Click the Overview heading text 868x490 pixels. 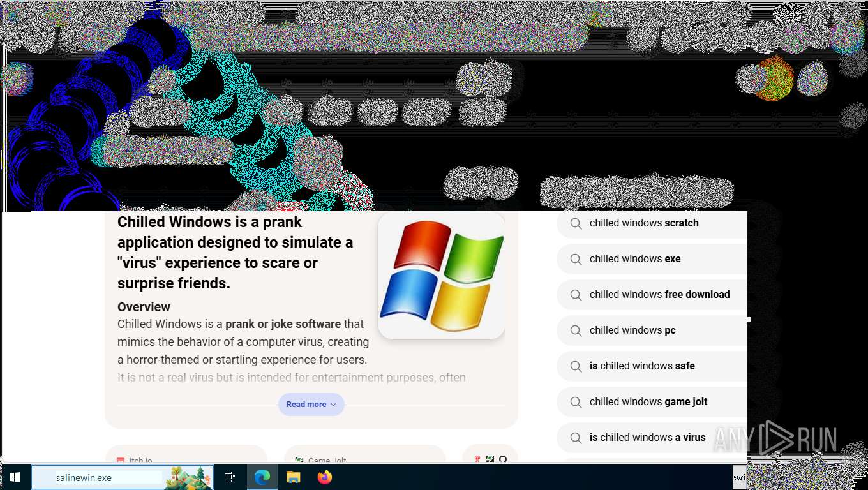click(144, 307)
